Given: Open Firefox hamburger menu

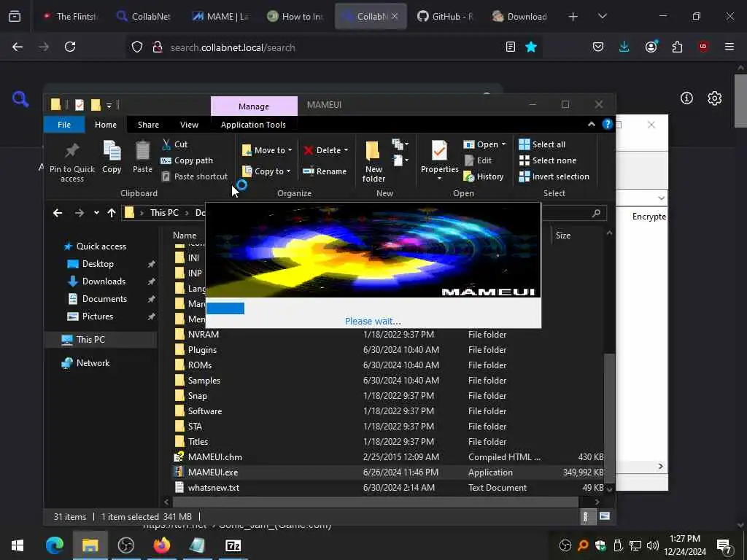Looking at the screenshot, I should (729, 47).
